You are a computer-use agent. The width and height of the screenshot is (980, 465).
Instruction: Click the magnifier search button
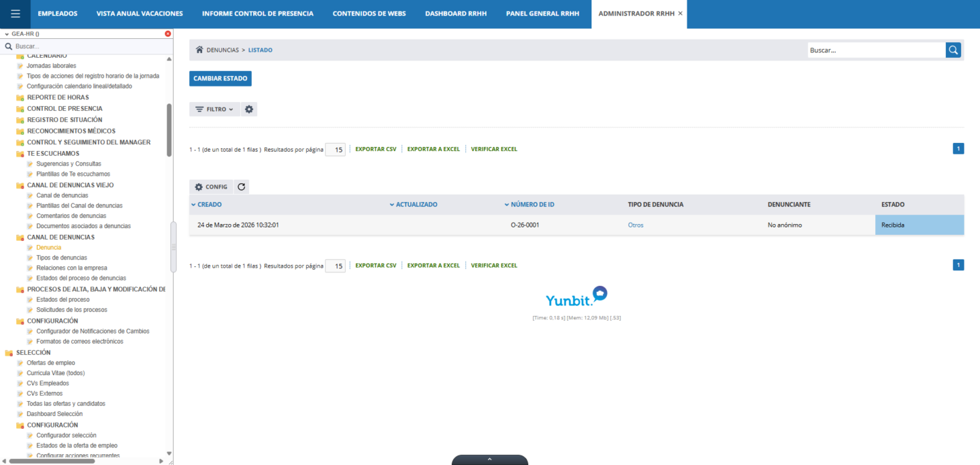click(x=953, y=50)
